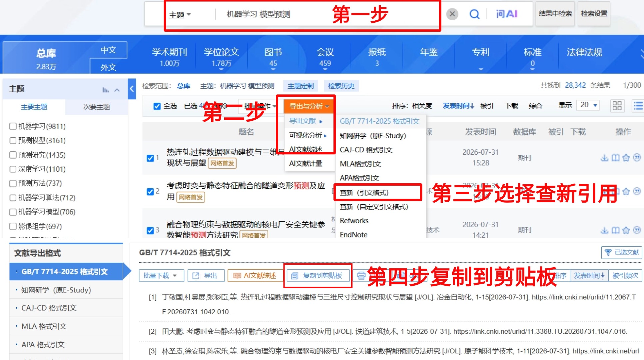Download the 热连轧过程数据驱动建模 article
Image resolution: width=644 pixels, height=360 pixels.
pyautogui.click(x=604, y=158)
